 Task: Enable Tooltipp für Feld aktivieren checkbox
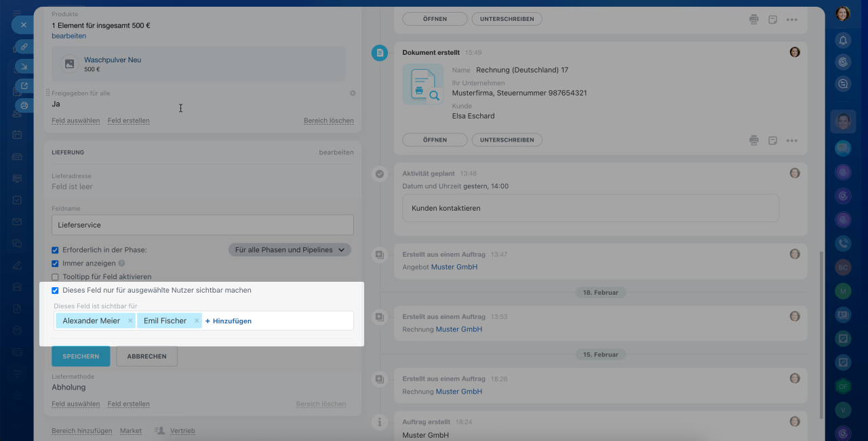(56, 277)
